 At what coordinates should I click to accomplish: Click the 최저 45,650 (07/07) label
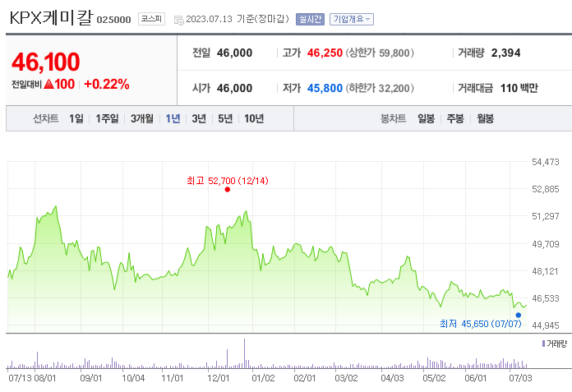click(481, 324)
